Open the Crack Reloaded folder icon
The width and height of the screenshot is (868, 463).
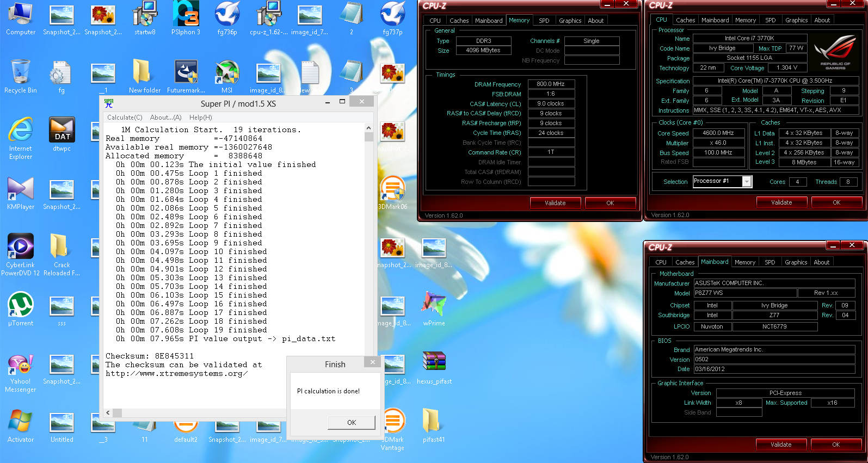[x=62, y=255]
